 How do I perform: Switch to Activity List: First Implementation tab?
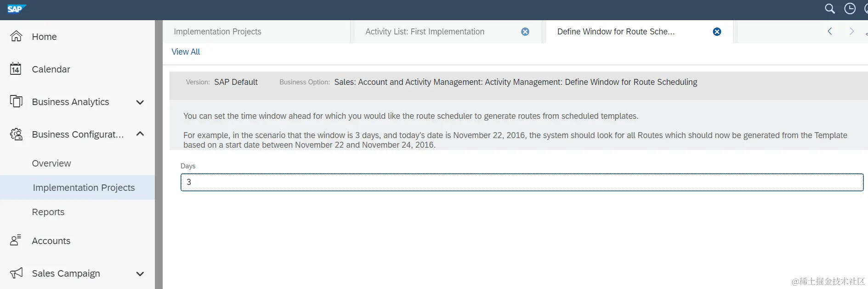425,32
